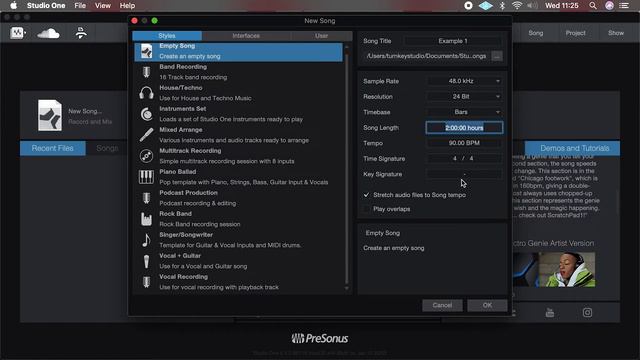Open the Notification Center list icon
Image resolution: width=640 pixels, height=360 pixels.
tap(624, 6)
